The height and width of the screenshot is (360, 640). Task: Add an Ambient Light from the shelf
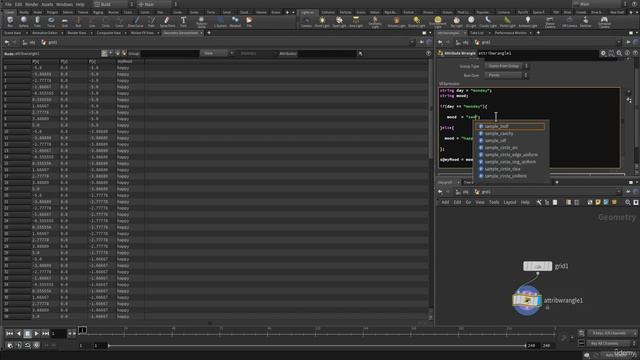point(528,22)
